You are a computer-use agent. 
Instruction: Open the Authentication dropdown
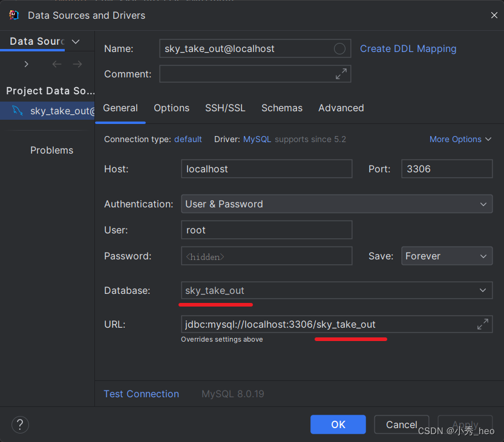pyautogui.click(x=337, y=204)
